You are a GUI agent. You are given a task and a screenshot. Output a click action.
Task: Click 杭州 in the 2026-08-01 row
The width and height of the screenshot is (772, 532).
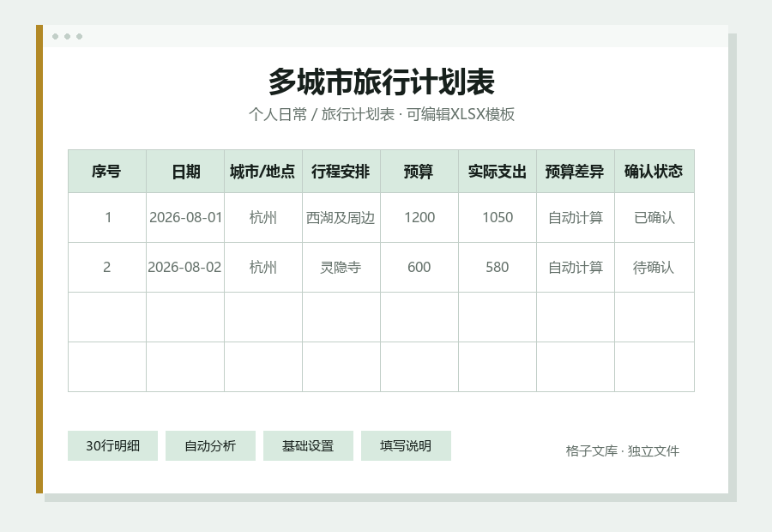pos(263,217)
